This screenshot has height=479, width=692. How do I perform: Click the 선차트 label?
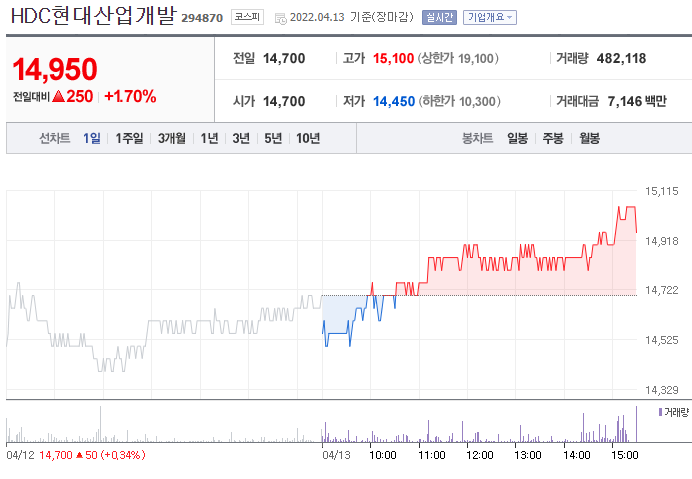tap(55, 138)
